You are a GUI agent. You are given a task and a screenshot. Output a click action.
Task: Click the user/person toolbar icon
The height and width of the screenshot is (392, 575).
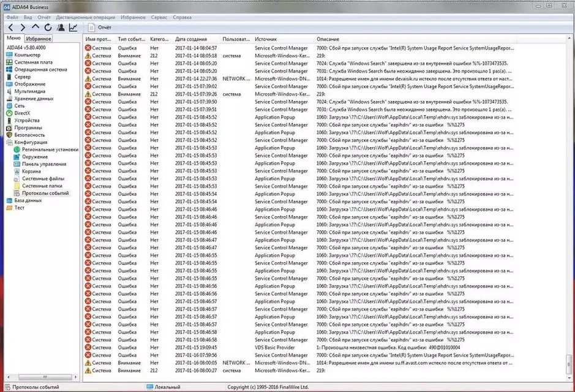[x=61, y=28]
